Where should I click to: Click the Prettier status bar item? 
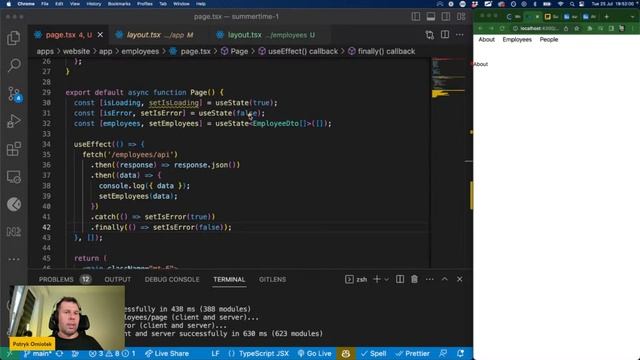point(412,353)
